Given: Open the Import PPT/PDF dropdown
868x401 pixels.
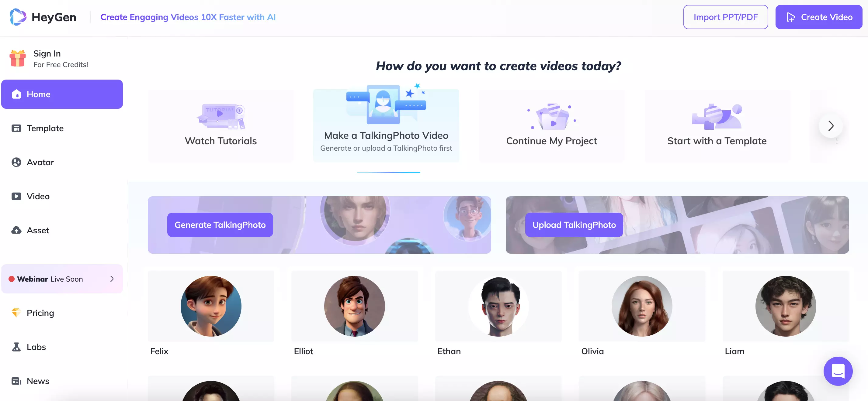Looking at the screenshot, I should click(726, 17).
